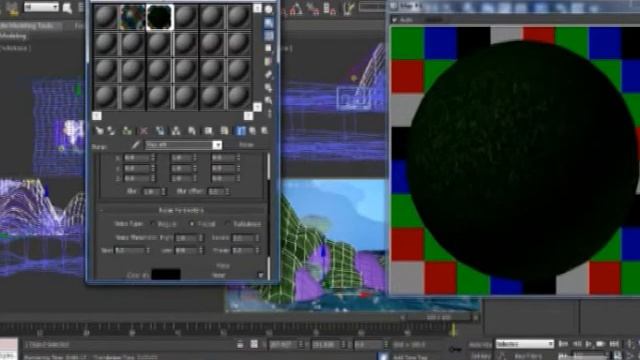The width and height of the screenshot is (640, 360).
Task: Collapse Noise Parameters rollout header
Action: pos(180,210)
